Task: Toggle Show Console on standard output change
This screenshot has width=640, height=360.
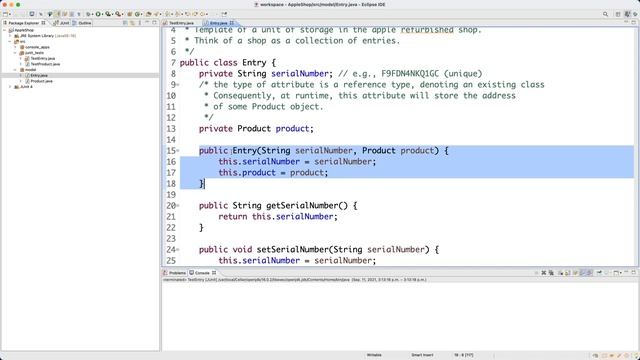Action: click(582, 273)
